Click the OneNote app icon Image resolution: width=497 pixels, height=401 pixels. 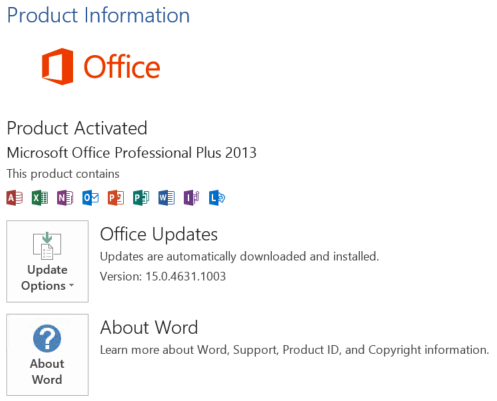click(65, 198)
